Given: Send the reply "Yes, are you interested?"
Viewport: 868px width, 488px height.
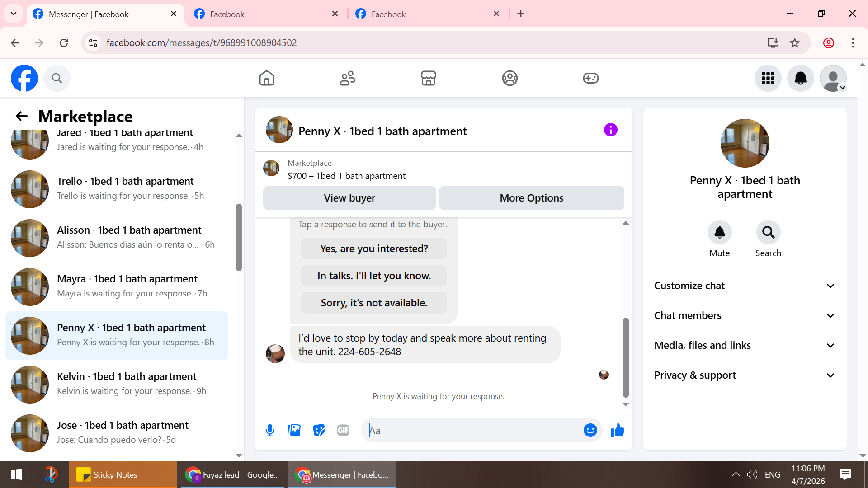Looking at the screenshot, I should [x=374, y=249].
